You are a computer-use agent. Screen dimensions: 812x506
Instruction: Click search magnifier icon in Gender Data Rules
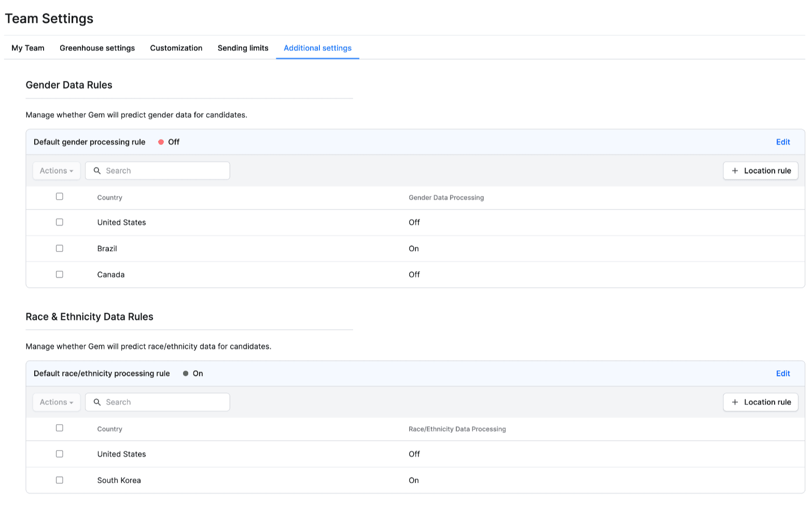97,171
